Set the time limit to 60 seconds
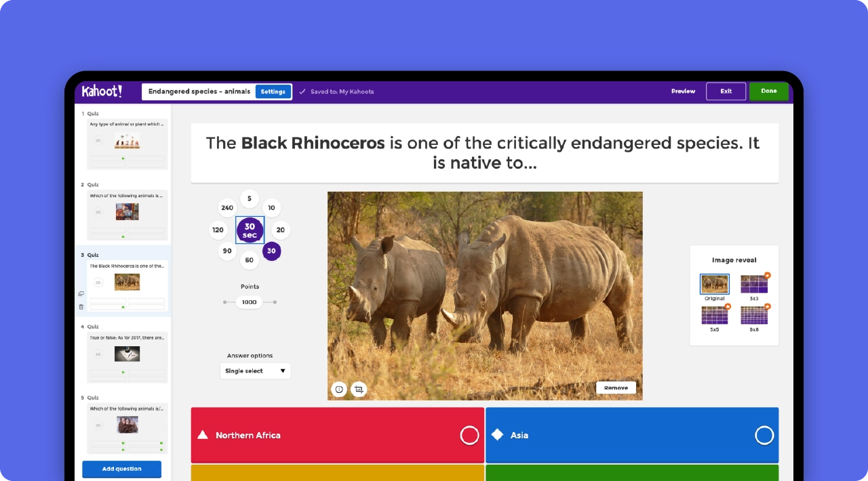868x481 pixels. (249, 259)
